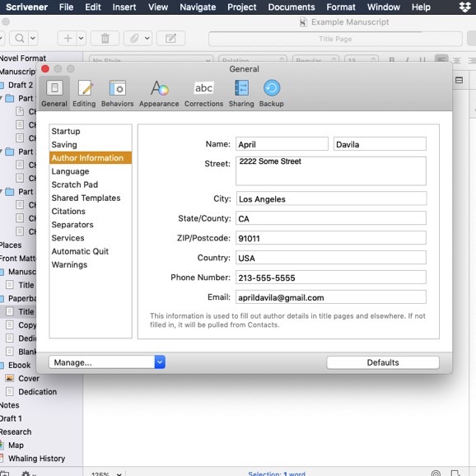Image resolution: width=476 pixels, height=476 pixels.
Task: Click the trash toolbar icon
Action: coord(105,38)
